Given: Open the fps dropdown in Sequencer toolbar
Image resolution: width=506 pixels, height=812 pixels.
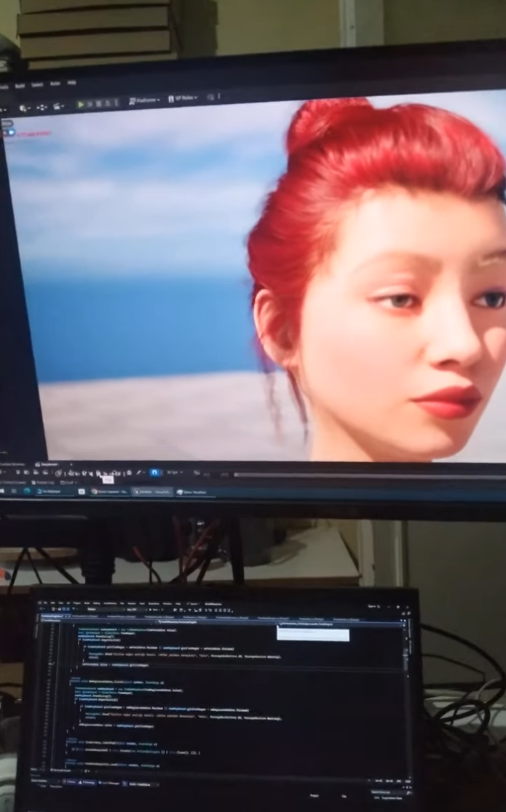Looking at the screenshot, I should coord(174,472).
